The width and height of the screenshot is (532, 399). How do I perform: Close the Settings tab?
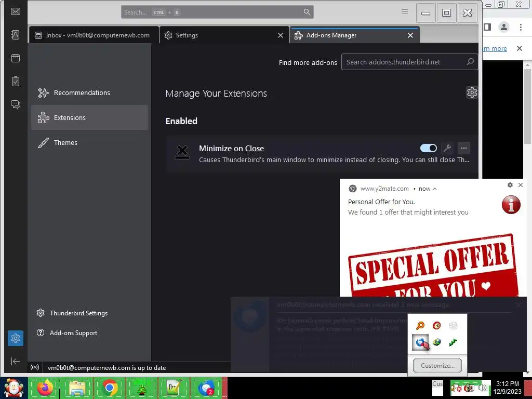[x=280, y=35]
